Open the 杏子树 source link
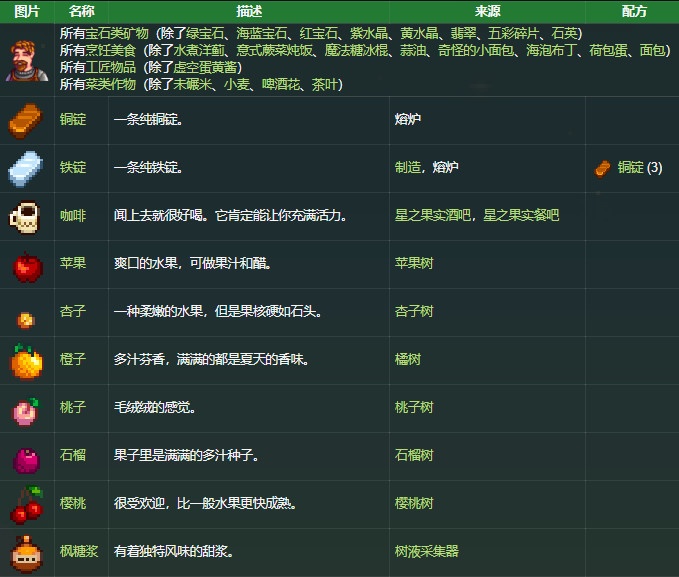Screen dimensions: 679x577 click(x=414, y=311)
